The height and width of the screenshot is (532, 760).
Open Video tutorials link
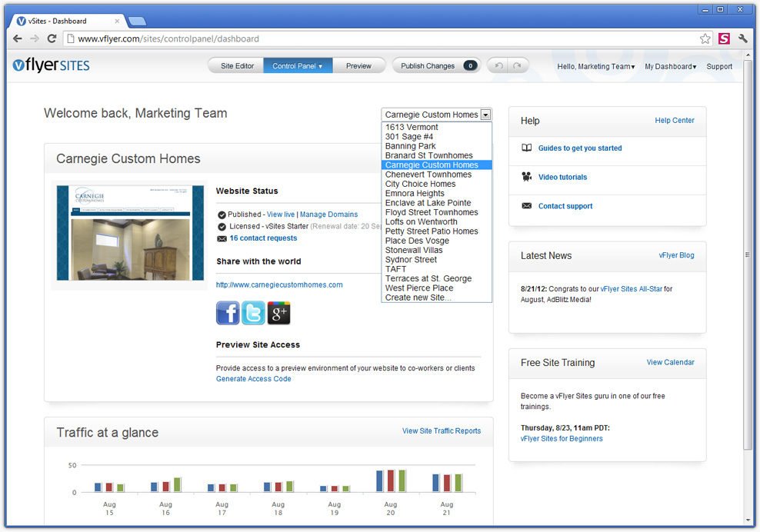tap(562, 178)
